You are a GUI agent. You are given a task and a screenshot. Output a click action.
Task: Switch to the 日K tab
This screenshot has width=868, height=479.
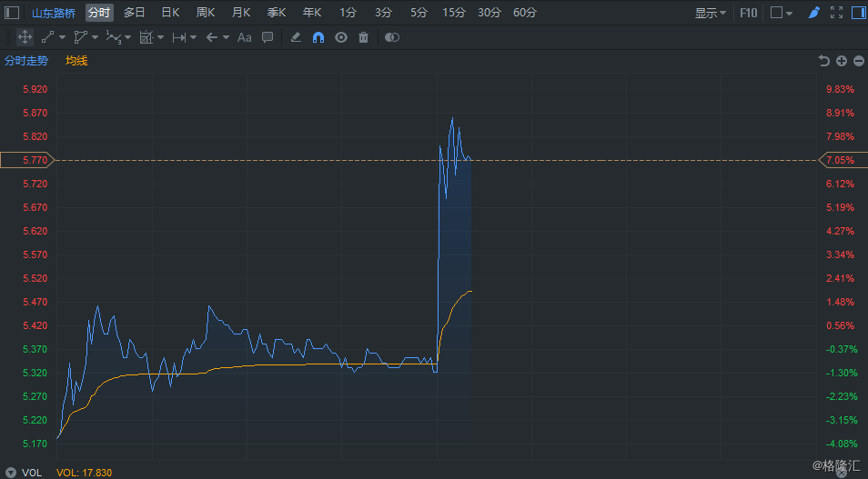(x=170, y=12)
